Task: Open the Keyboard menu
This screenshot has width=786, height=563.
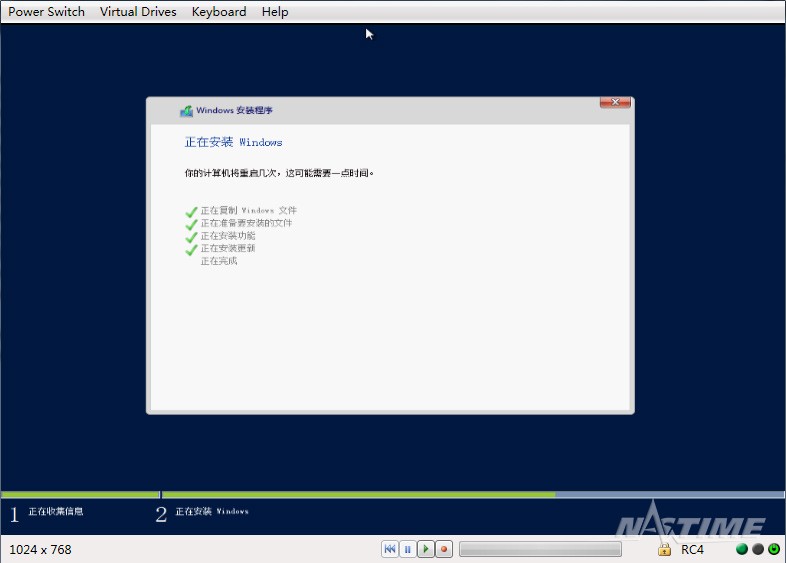Action: [219, 12]
